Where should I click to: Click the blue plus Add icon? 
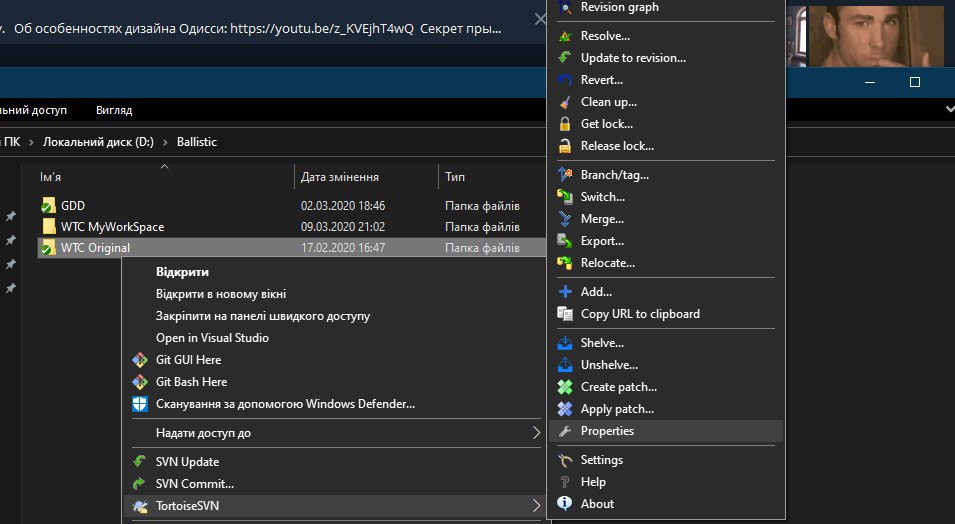coord(565,292)
